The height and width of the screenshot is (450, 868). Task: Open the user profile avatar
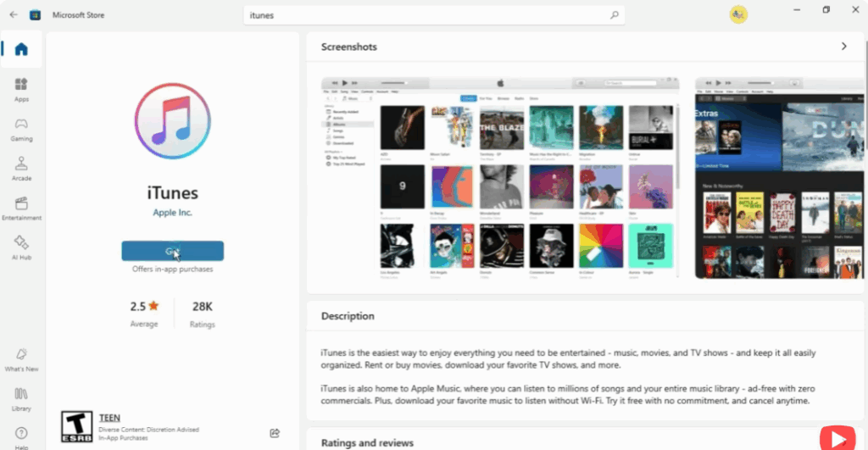(x=737, y=14)
